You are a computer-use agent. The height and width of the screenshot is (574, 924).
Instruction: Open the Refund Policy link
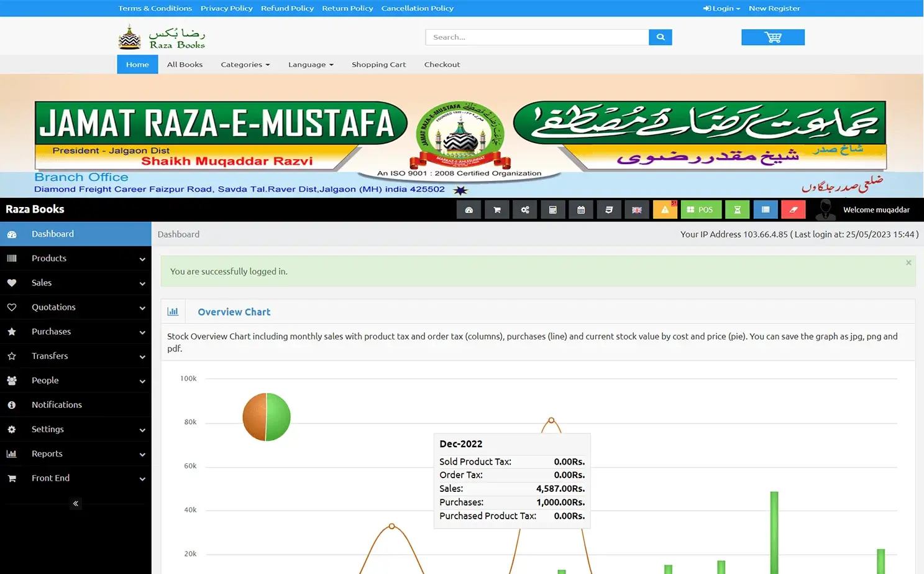[287, 8]
